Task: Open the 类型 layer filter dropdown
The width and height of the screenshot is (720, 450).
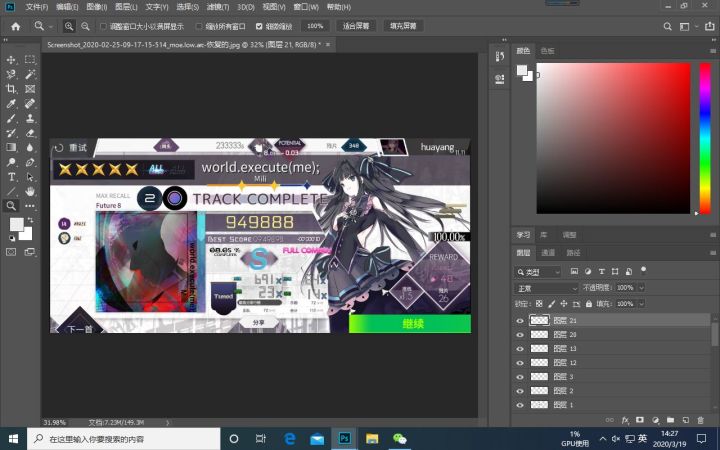Action: click(537, 272)
